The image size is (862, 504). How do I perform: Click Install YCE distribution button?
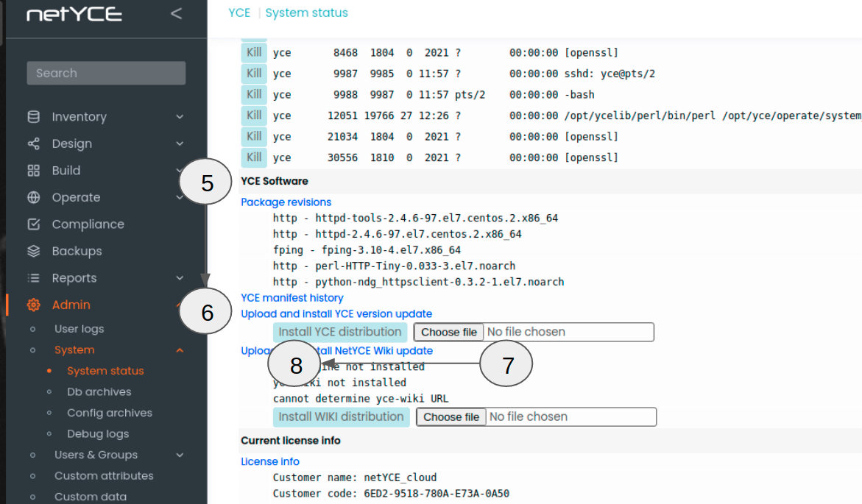(x=340, y=332)
